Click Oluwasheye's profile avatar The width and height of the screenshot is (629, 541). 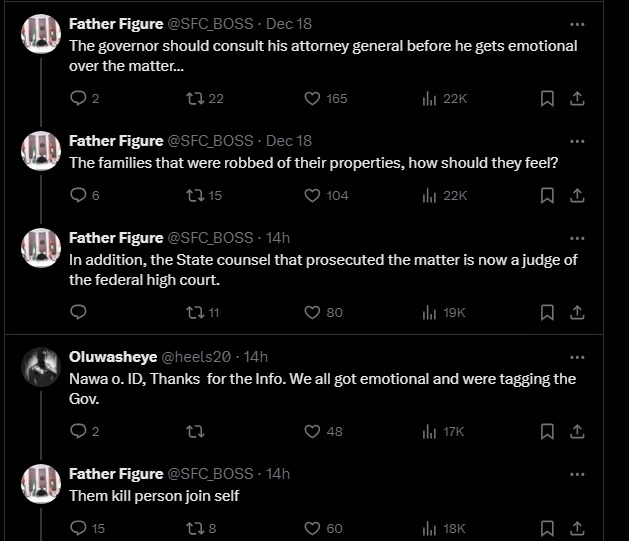pyautogui.click(x=40, y=366)
